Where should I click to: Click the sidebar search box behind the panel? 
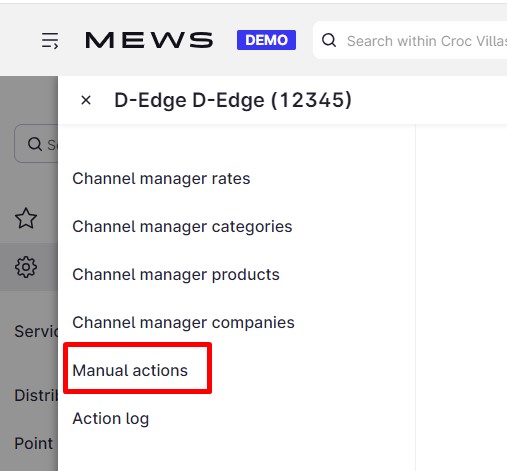coord(36,144)
